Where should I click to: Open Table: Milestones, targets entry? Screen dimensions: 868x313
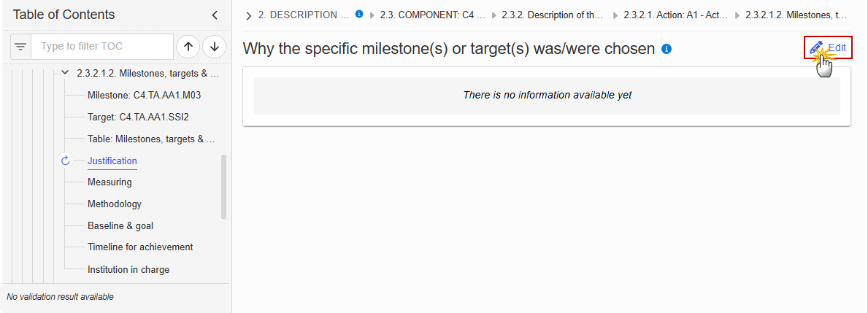(x=151, y=139)
